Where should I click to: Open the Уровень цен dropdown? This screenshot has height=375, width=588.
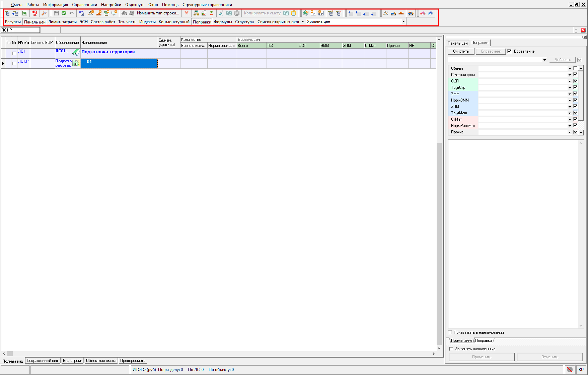tap(403, 22)
